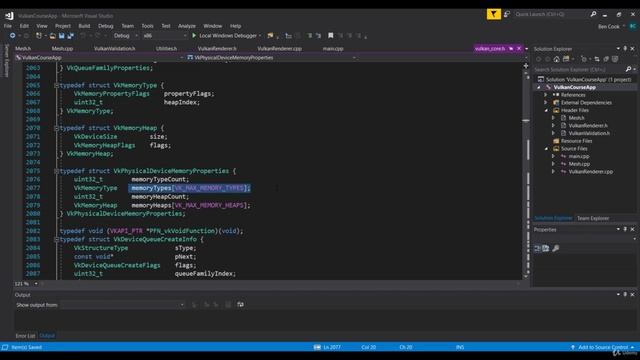Click the Quick Launch search magnifier icon
The width and height of the screenshot is (640, 360).
click(593, 14)
